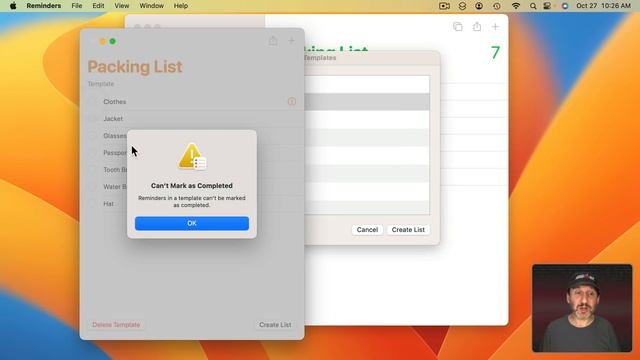
Task: Click the info icon on the Clothes reminder
Action: pos(291,101)
